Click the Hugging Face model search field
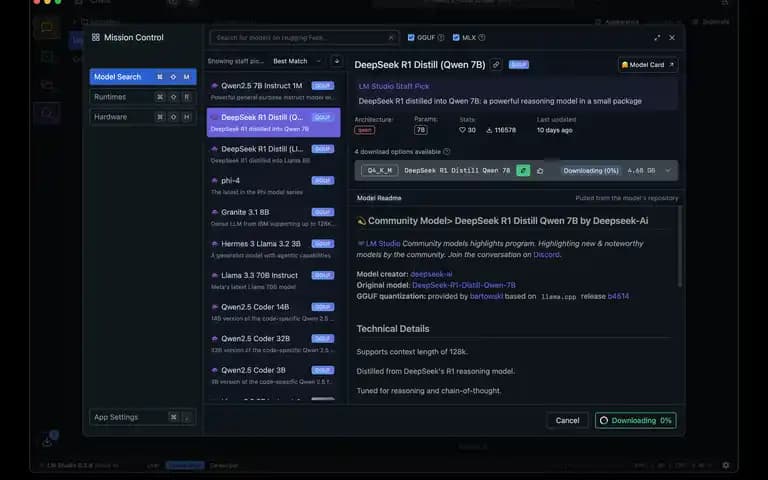Viewport: 768px width, 480px height. pyautogui.click(x=304, y=38)
